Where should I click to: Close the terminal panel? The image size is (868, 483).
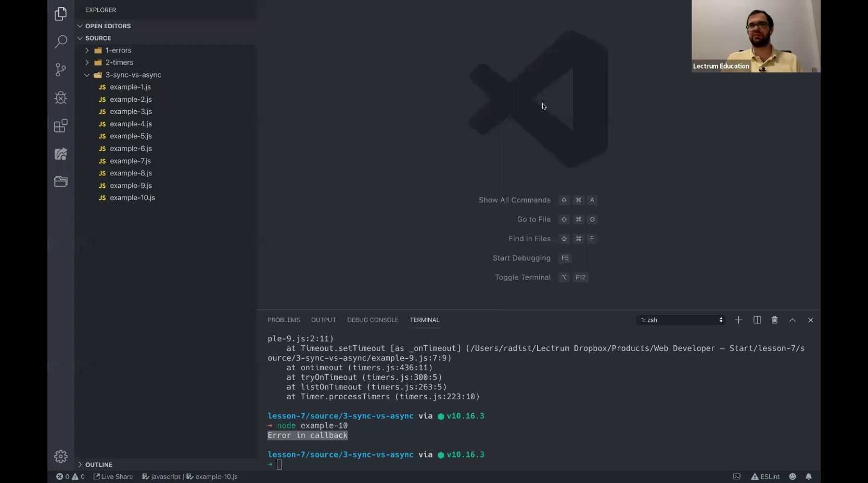(x=811, y=320)
